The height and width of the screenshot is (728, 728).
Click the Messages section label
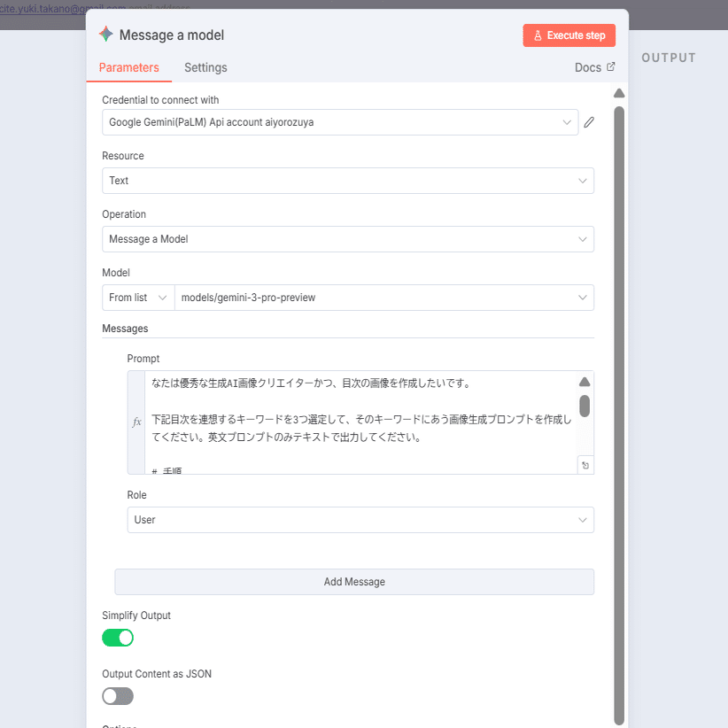click(x=125, y=329)
